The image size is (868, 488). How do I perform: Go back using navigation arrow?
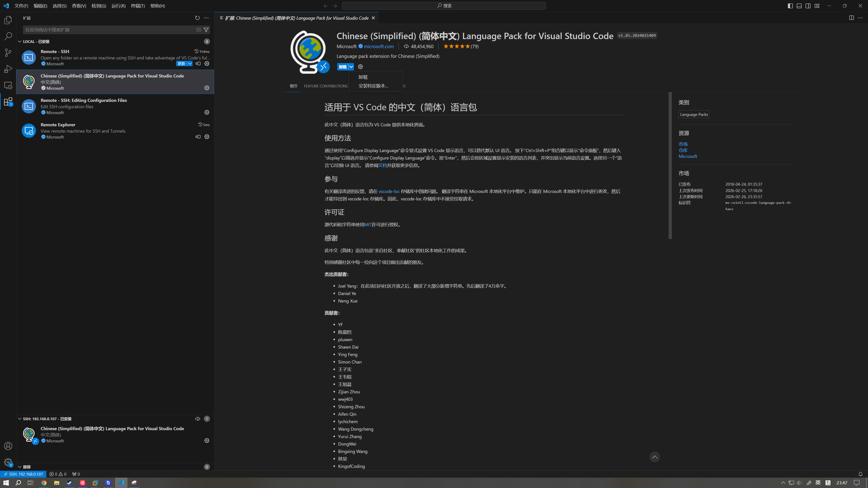tap(326, 6)
